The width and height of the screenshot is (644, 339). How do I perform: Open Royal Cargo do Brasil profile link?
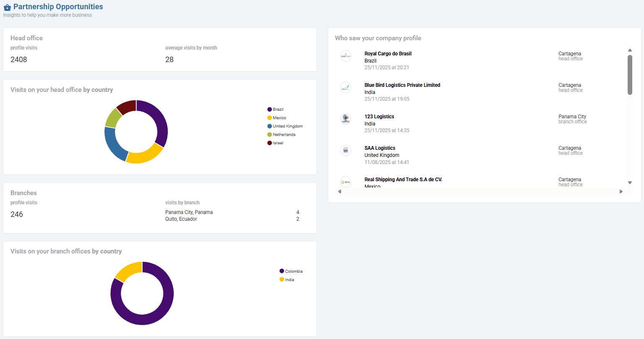(x=388, y=54)
